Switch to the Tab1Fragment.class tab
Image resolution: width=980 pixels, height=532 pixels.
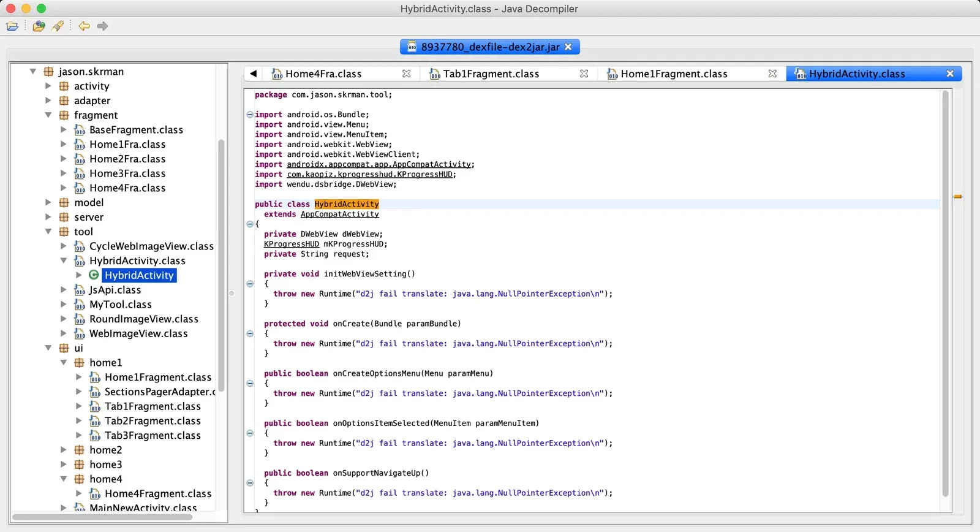(x=491, y=74)
